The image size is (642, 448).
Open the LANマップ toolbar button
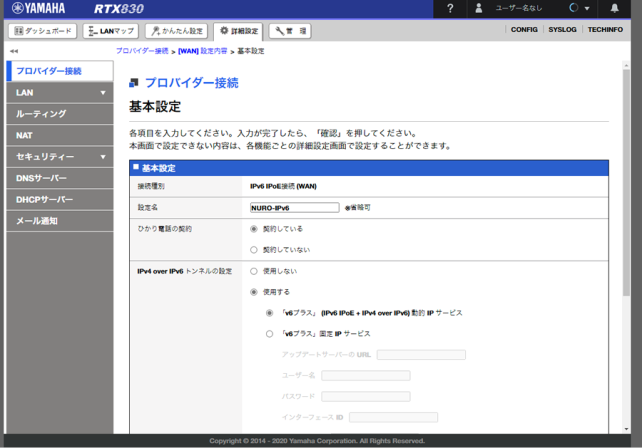(110, 31)
